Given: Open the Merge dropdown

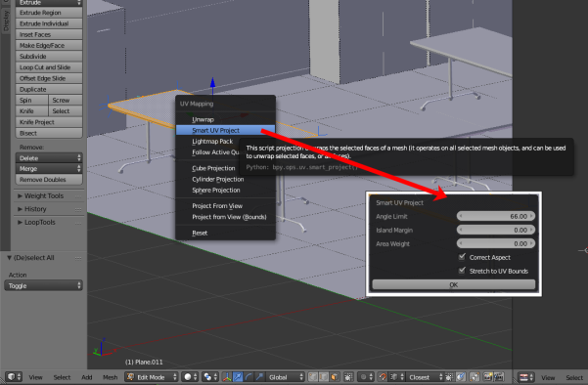Looking at the screenshot, I should (x=49, y=168).
